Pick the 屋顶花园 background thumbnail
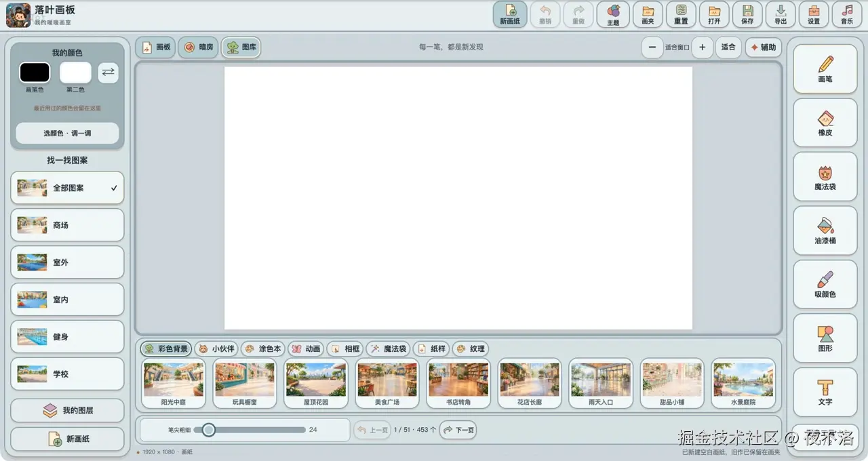The width and height of the screenshot is (868, 461). (x=315, y=384)
